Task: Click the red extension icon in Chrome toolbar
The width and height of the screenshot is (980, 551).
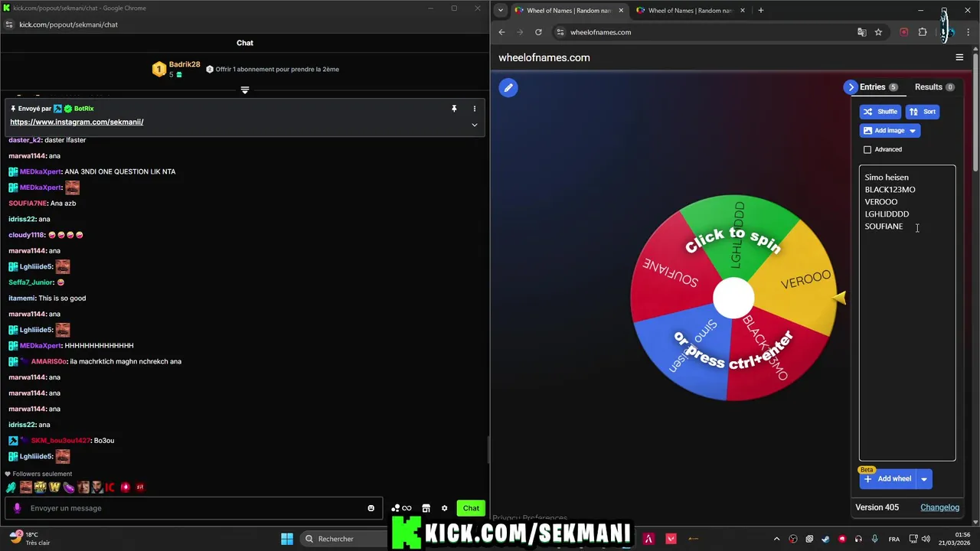Action: pyautogui.click(x=904, y=32)
